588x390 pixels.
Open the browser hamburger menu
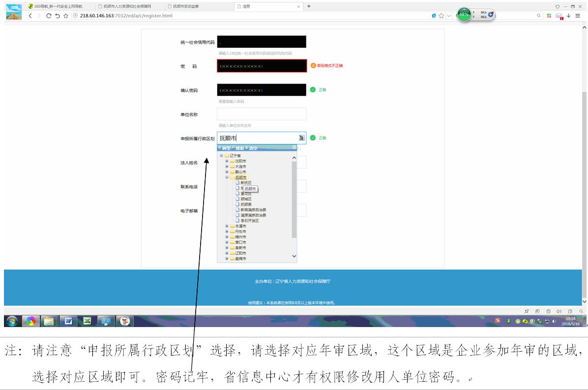click(x=578, y=16)
